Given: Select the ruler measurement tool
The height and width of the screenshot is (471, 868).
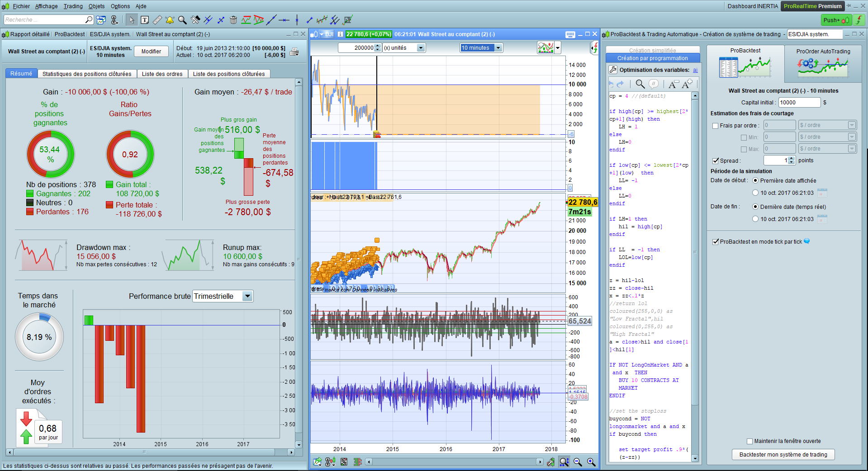Looking at the screenshot, I should point(157,20).
